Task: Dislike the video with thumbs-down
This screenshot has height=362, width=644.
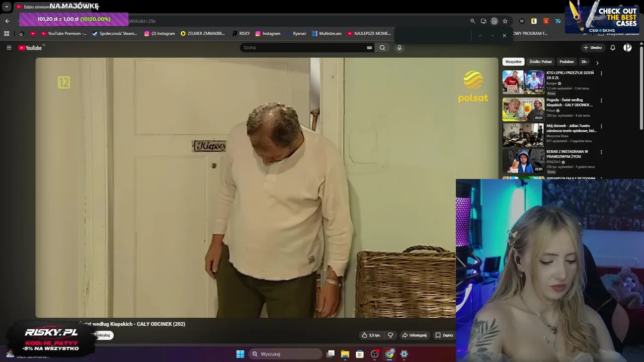Action: 390,335
